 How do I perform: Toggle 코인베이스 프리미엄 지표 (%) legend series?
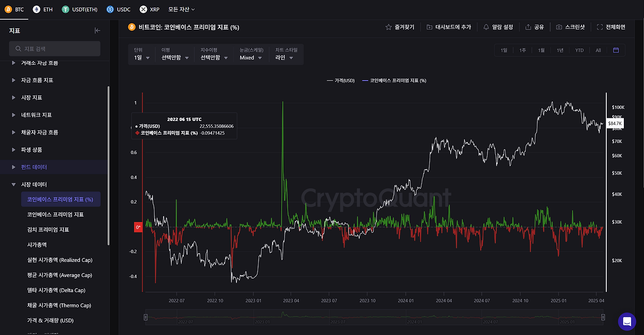(x=394, y=81)
